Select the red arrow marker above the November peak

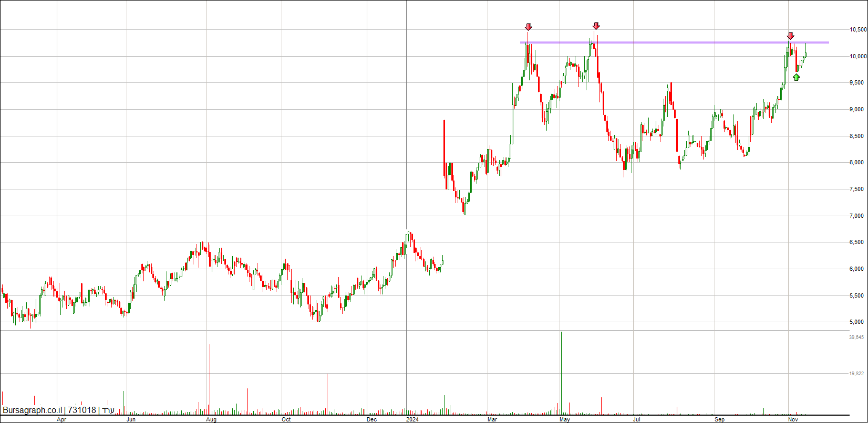pos(790,36)
